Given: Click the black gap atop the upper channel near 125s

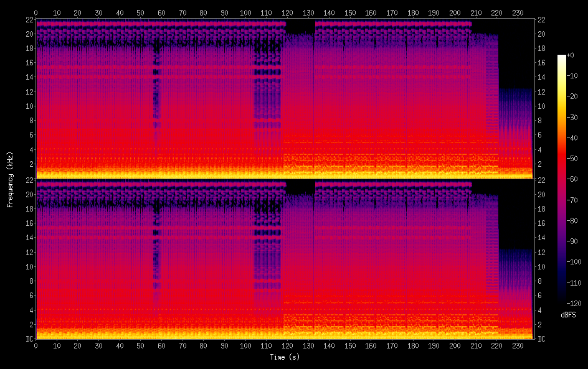Looking at the screenshot, I should click(300, 26).
